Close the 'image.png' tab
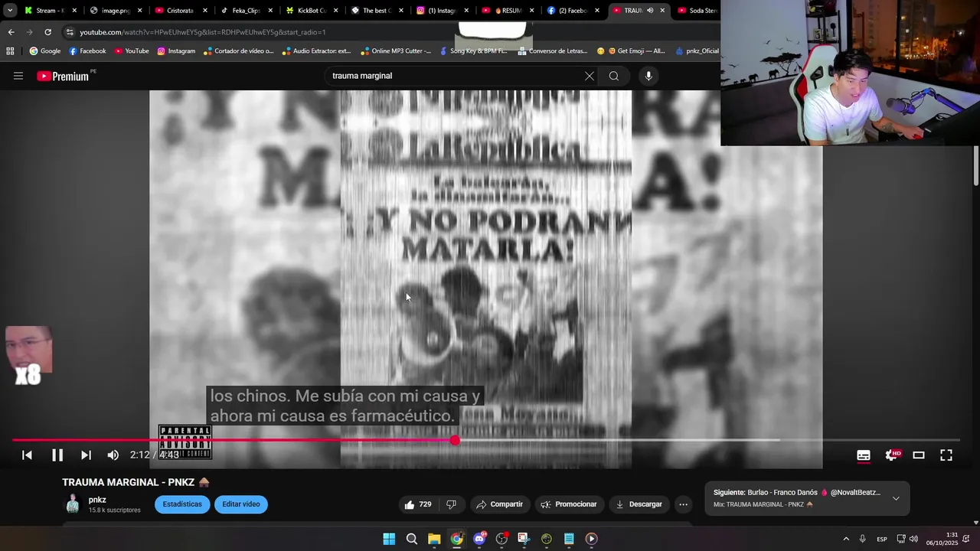Viewport: 980px width, 551px height. (139, 11)
